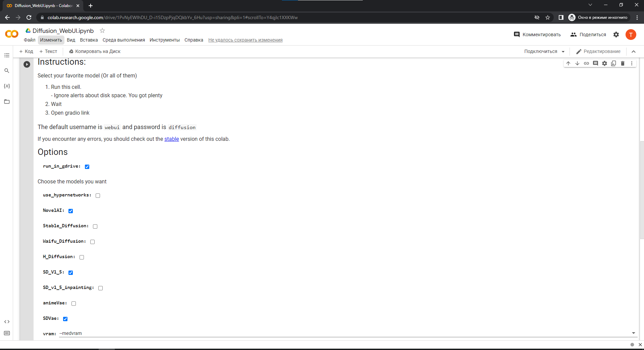Open the variables inspector panel

click(7, 86)
